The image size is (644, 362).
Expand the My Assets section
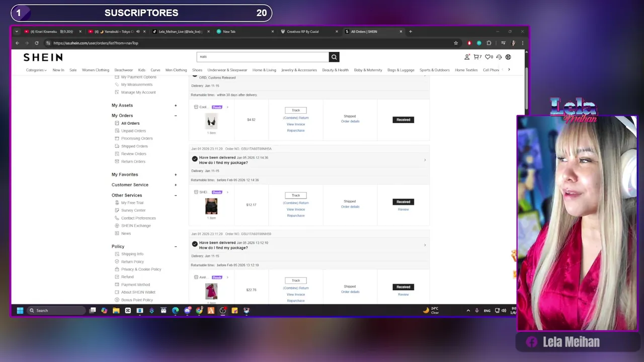coord(176,105)
